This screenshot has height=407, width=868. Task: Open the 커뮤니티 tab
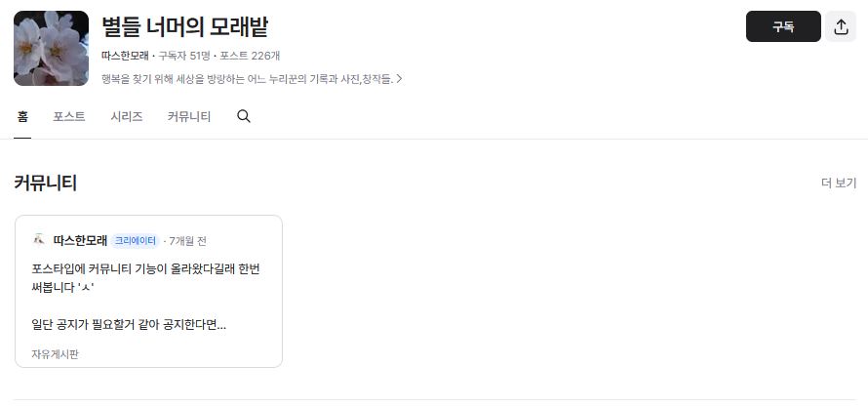point(189,117)
